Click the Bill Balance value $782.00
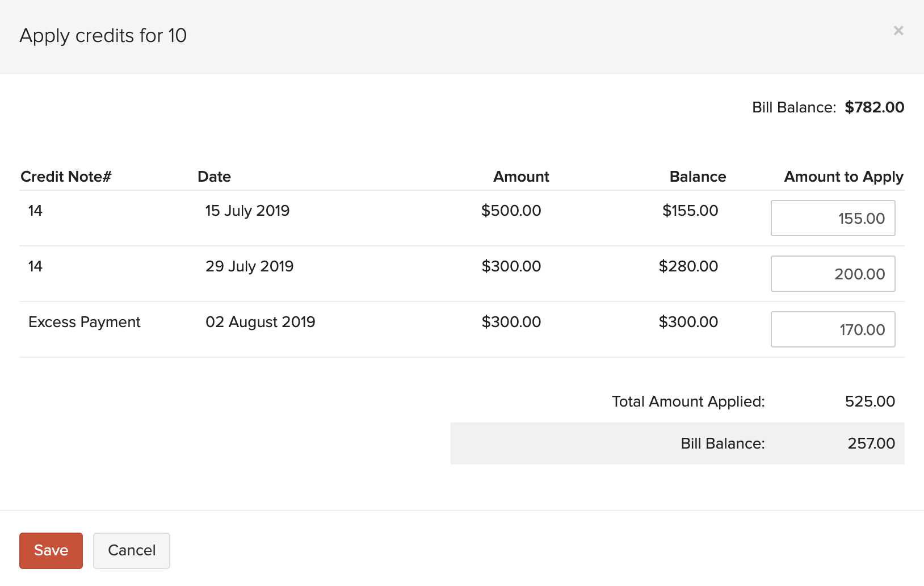The image size is (924, 586). click(x=875, y=107)
